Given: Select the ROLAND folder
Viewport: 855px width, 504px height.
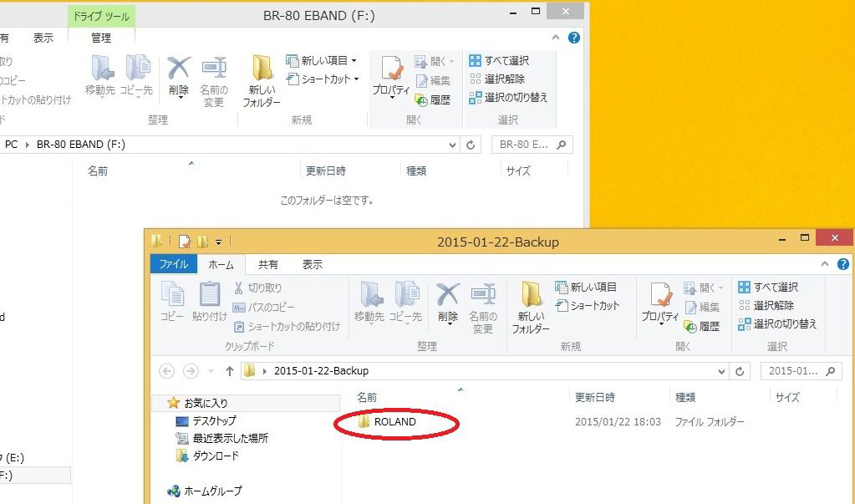Looking at the screenshot, I should tap(387, 421).
